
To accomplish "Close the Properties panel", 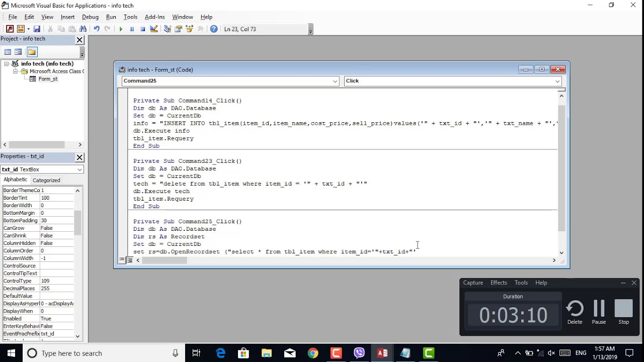I will (79, 157).
